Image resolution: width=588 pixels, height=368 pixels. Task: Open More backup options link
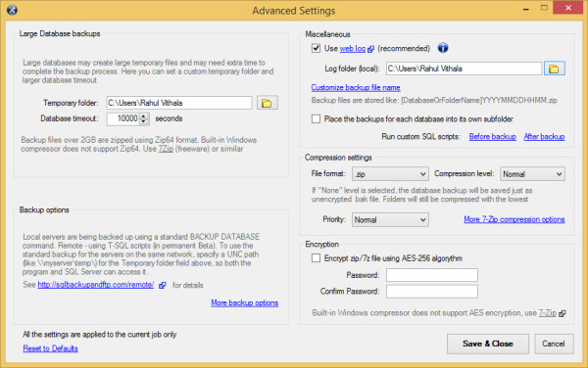(x=244, y=302)
